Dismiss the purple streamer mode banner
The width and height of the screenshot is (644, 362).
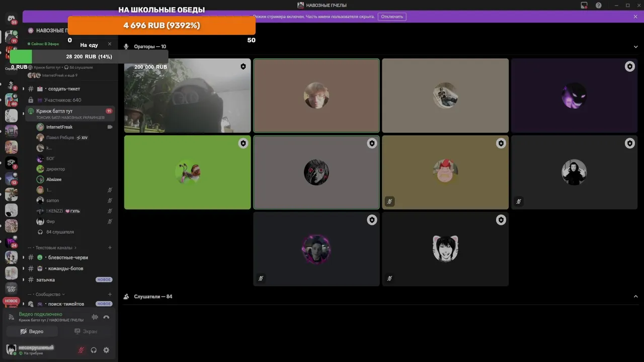pyautogui.click(x=635, y=17)
